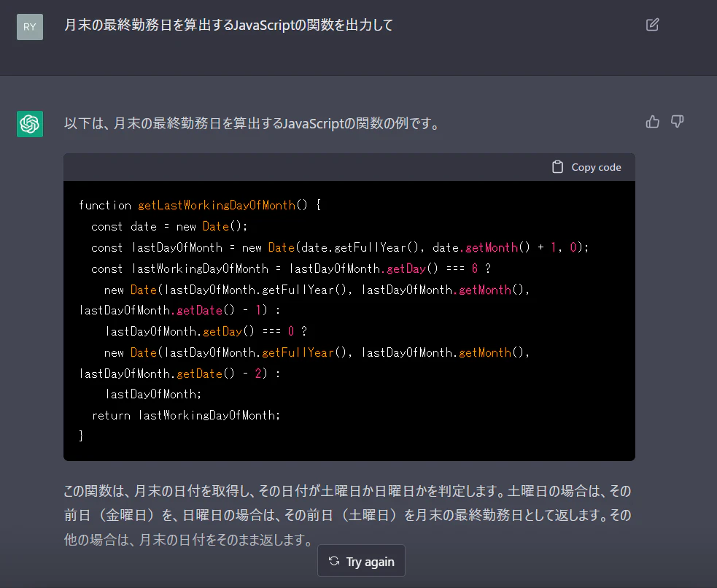
Task: Click the closing brace of the function
Action: pyautogui.click(x=81, y=436)
